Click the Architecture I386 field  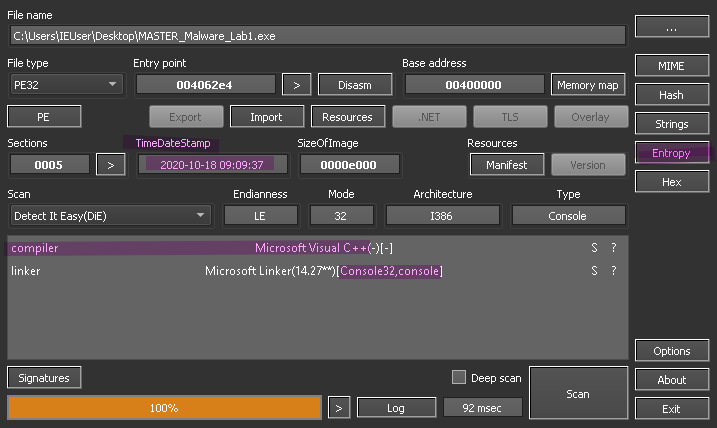pos(442,216)
